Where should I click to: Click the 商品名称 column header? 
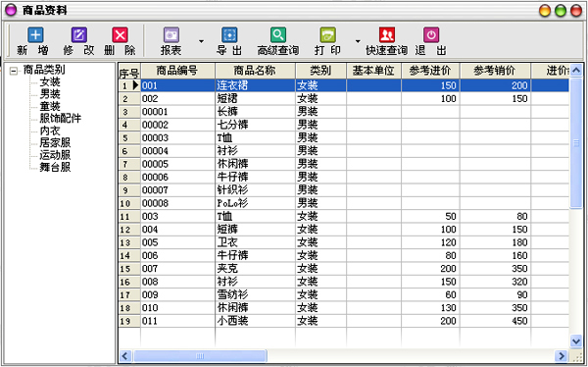coord(255,71)
